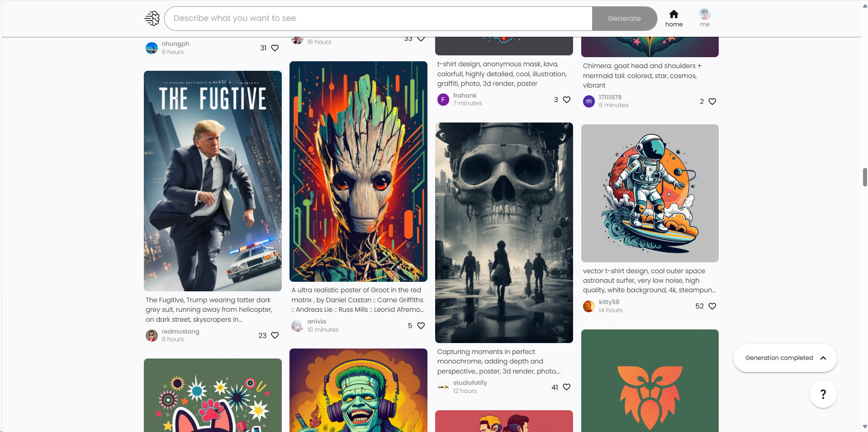
Task: Click the scrollbar down arrow
Action: [865, 427]
